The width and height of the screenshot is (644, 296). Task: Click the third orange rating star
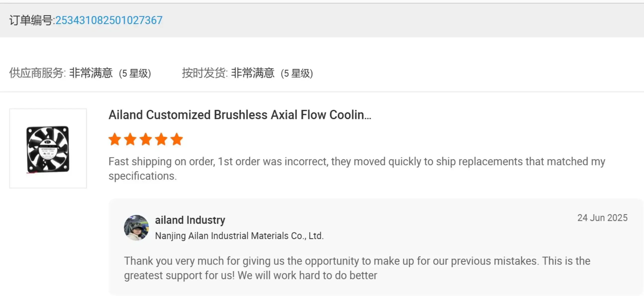pyautogui.click(x=146, y=139)
